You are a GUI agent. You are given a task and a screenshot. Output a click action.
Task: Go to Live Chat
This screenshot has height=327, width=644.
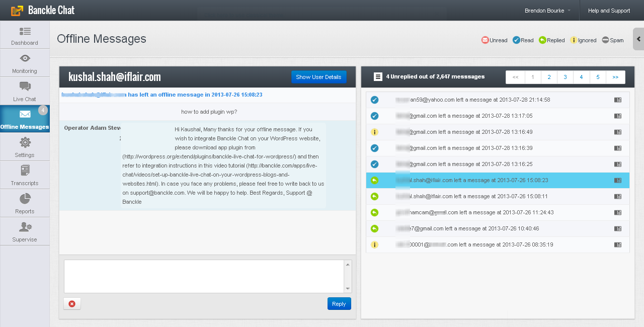click(x=25, y=91)
